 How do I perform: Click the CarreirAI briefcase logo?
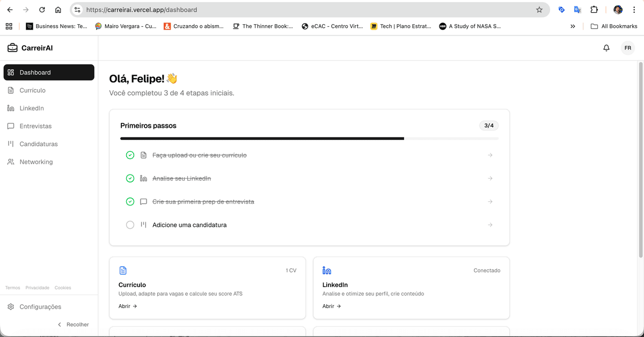click(x=12, y=48)
